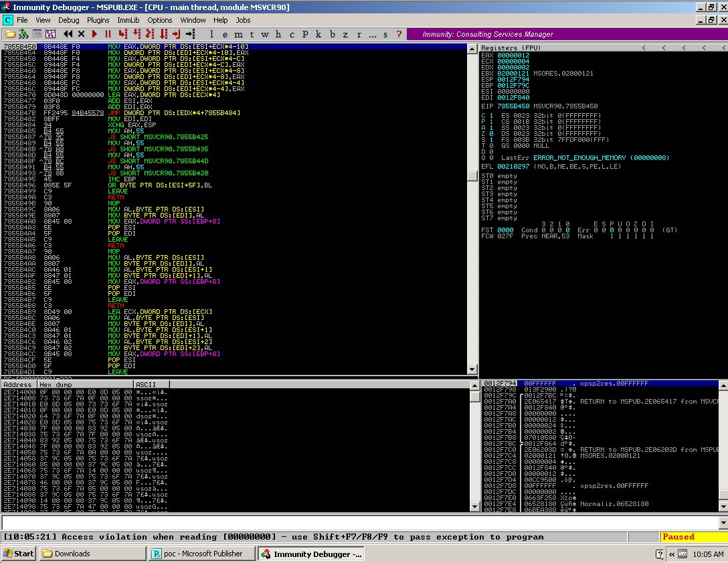Run the program with the red play icon

95,34
